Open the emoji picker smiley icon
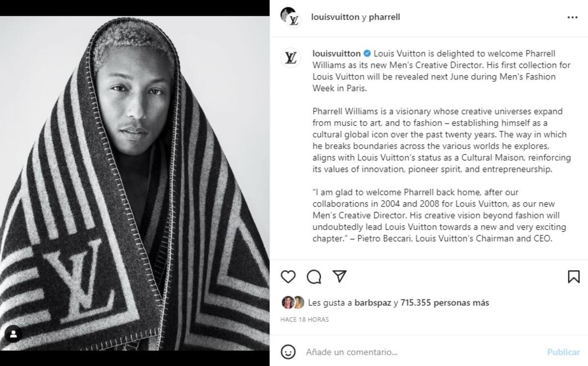This screenshot has width=588, height=366. (x=288, y=352)
